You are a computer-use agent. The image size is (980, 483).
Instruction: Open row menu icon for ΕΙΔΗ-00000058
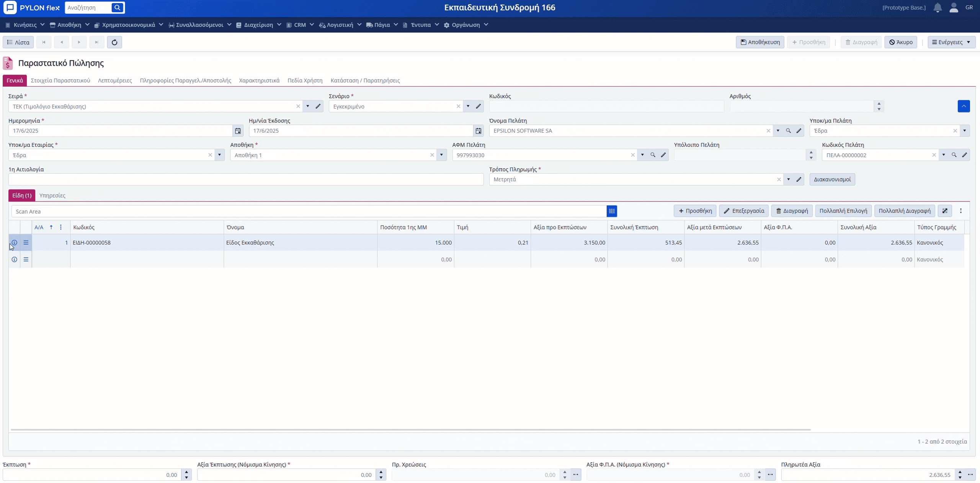(26, 242)
